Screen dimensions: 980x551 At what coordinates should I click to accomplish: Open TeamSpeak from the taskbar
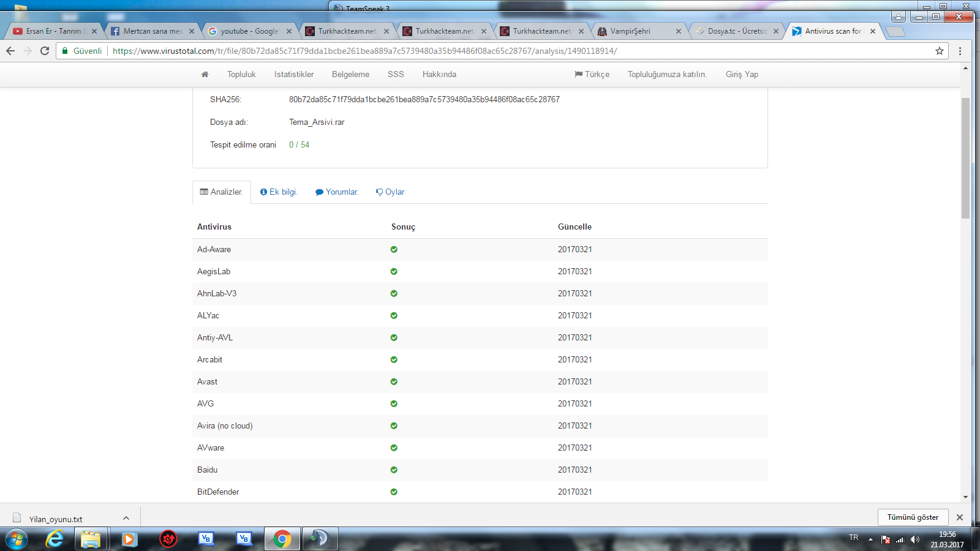(x=320, y=539)
